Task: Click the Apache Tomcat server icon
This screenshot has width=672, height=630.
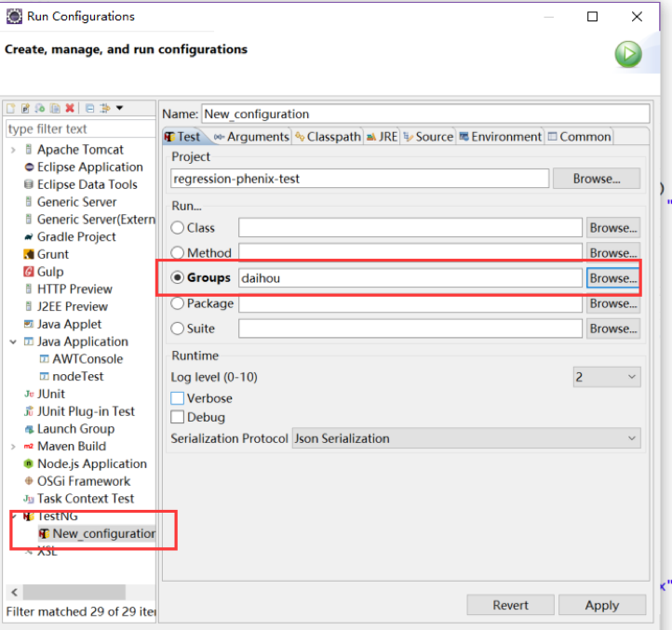Action: coord(29,150)
